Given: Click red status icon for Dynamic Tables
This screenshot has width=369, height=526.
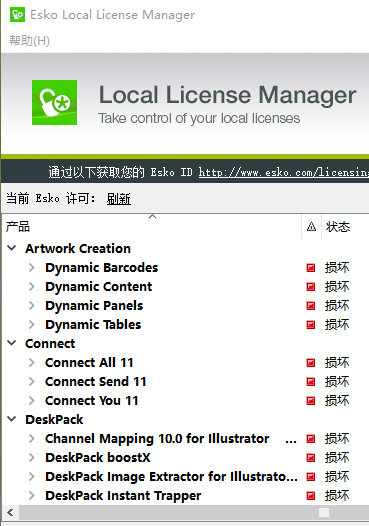Looking at the screenshot, I should point(311,325).
